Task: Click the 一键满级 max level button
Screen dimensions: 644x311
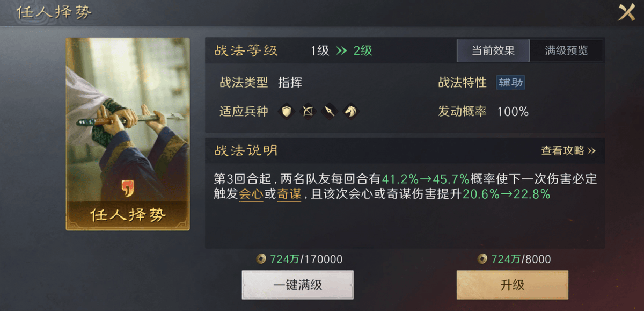Action: (298, 285)
